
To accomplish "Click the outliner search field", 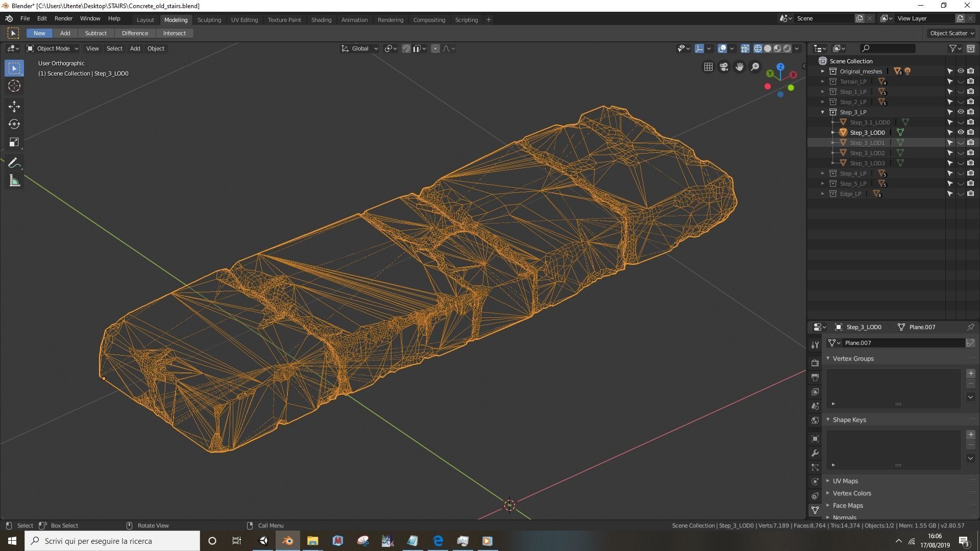I will point(888,48).
